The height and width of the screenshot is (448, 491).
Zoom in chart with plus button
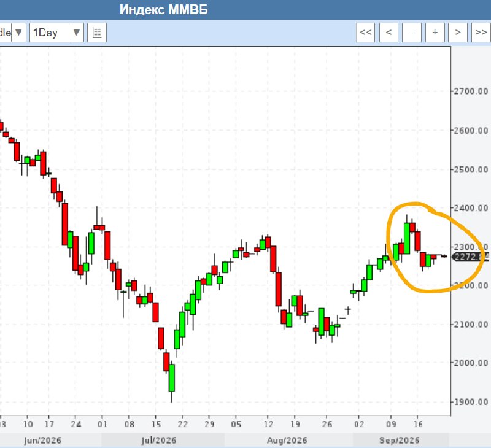[x=435, y=33]
